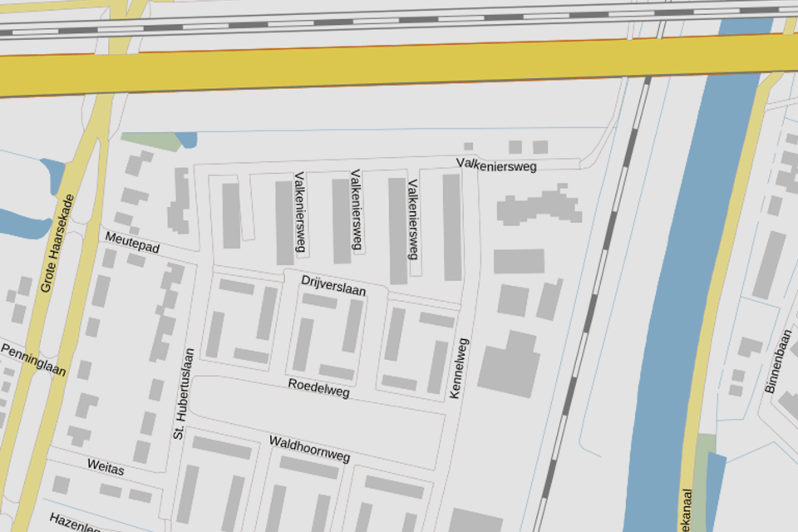The width and height of the screenshot is (798, 532).
Task: Click the Roedelweg street label
Action: click(x=319, y=388)
